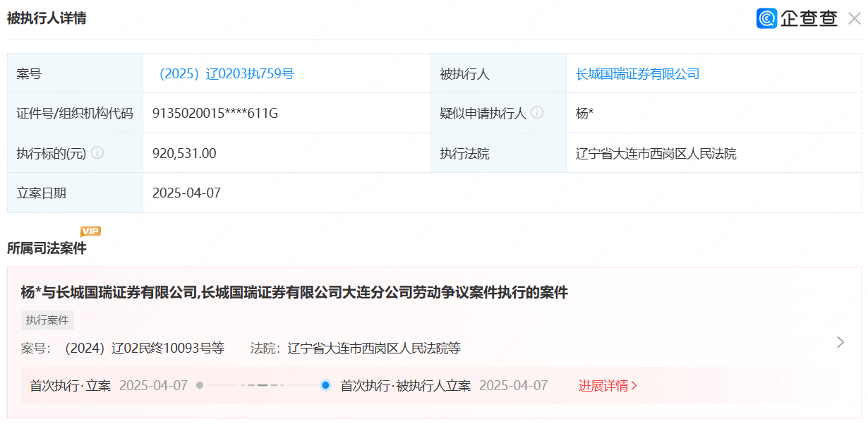
Task: Click date 2025-04-07 after 首次执行·立案
Action: 153,386
